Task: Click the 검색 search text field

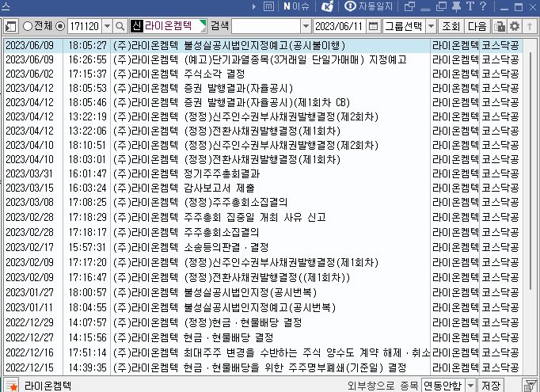Action: pos(266,26)
